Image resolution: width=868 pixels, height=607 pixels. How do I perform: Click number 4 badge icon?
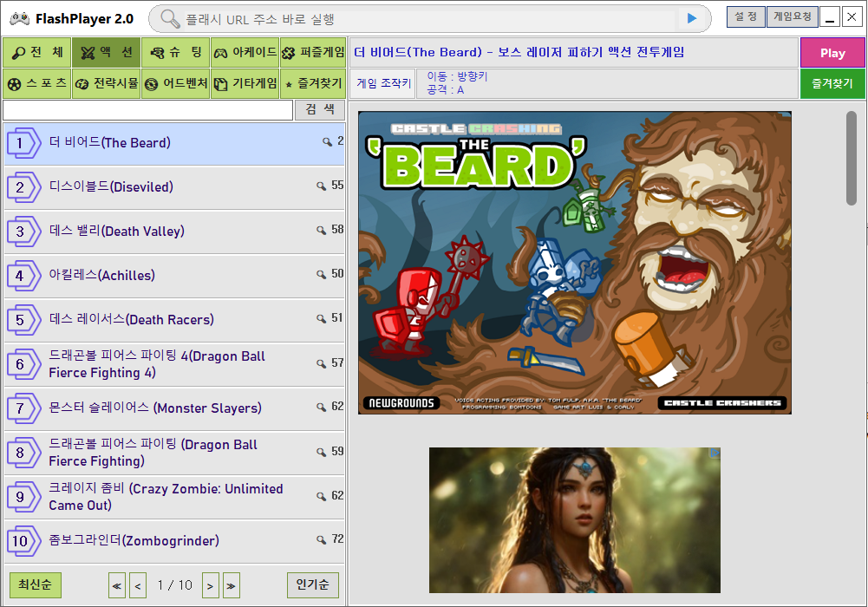coord(23,276)
